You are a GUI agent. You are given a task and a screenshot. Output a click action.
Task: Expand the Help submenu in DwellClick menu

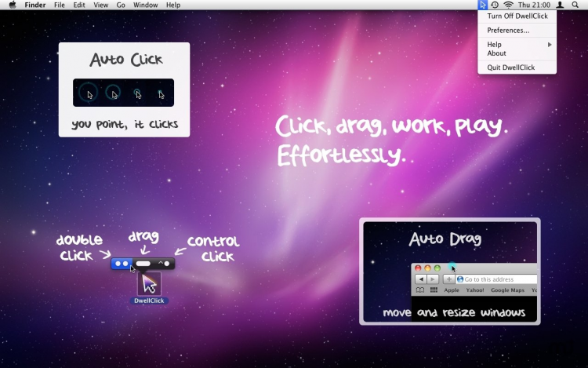[x=517, y=44]
